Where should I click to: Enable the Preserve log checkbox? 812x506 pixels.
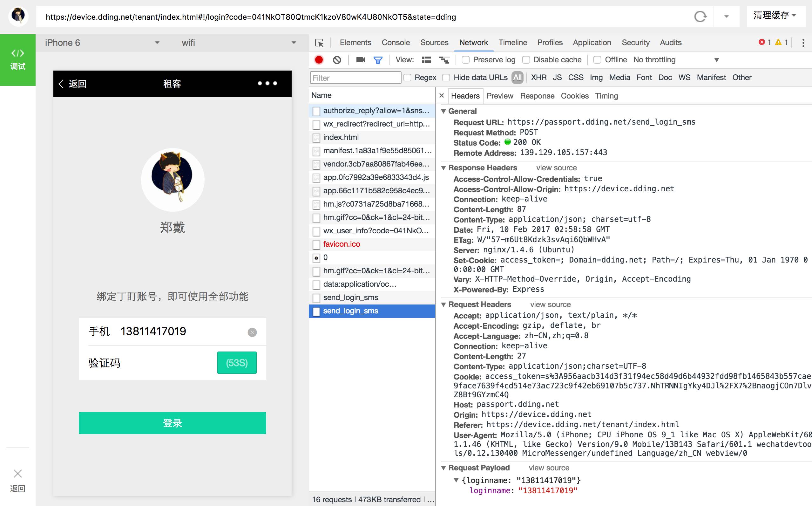465,60
